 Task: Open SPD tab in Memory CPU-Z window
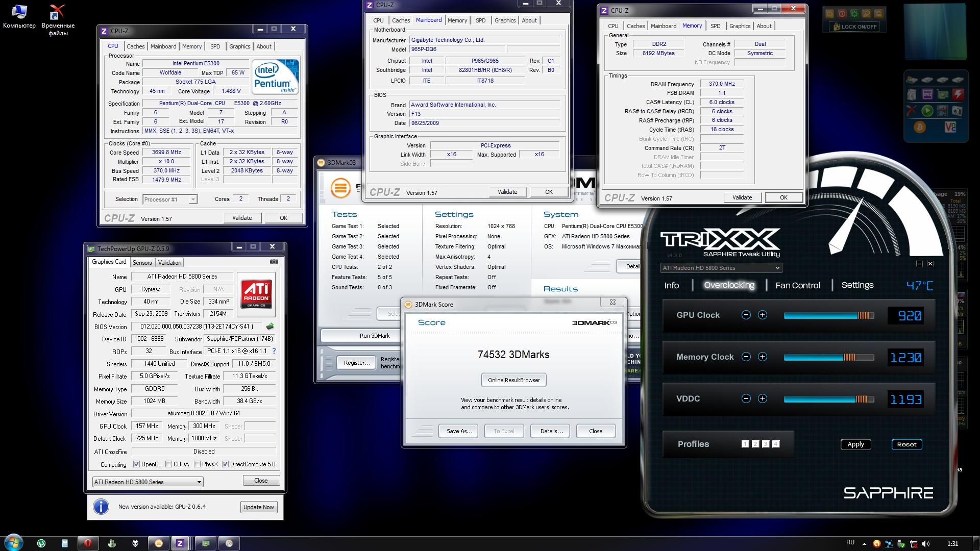[x=715, y=26]
